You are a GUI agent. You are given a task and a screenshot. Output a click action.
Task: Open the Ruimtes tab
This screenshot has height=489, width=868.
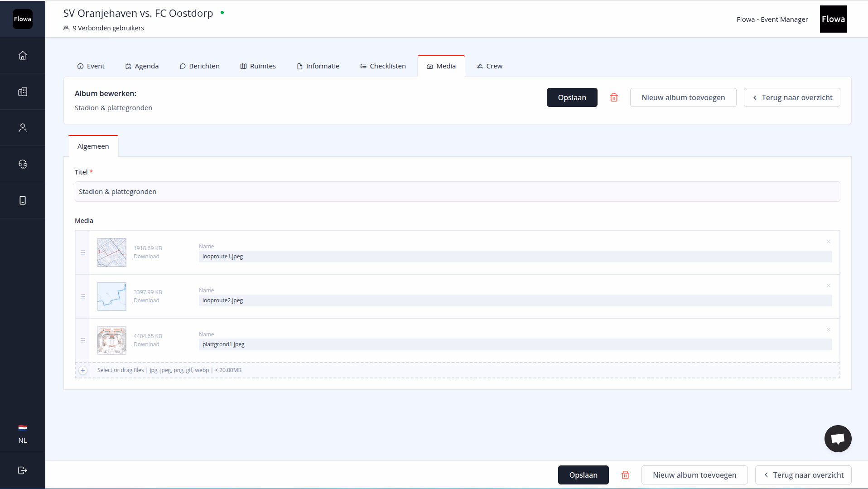258,66
